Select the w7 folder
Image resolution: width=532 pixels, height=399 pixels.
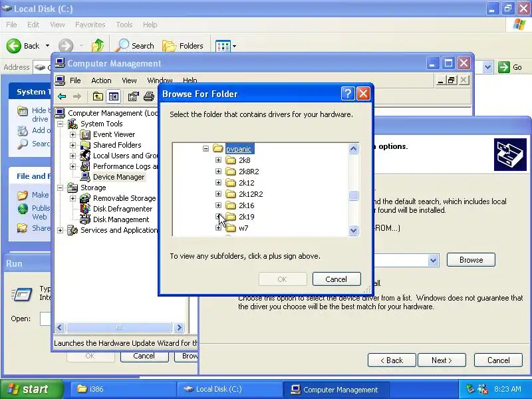click(243, 228)
